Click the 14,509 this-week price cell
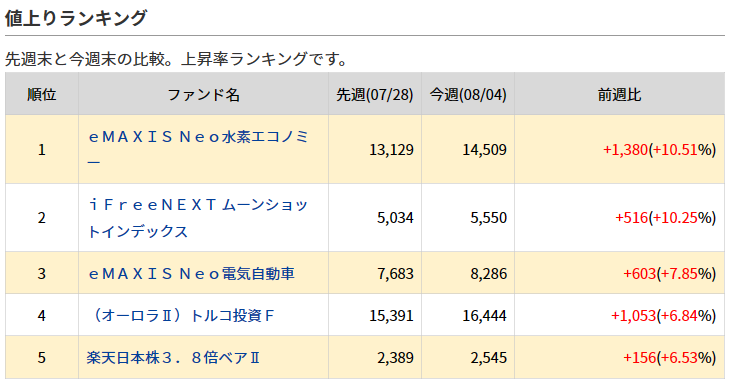Screen dimensions: 734x388 click(x=468, y=149)
